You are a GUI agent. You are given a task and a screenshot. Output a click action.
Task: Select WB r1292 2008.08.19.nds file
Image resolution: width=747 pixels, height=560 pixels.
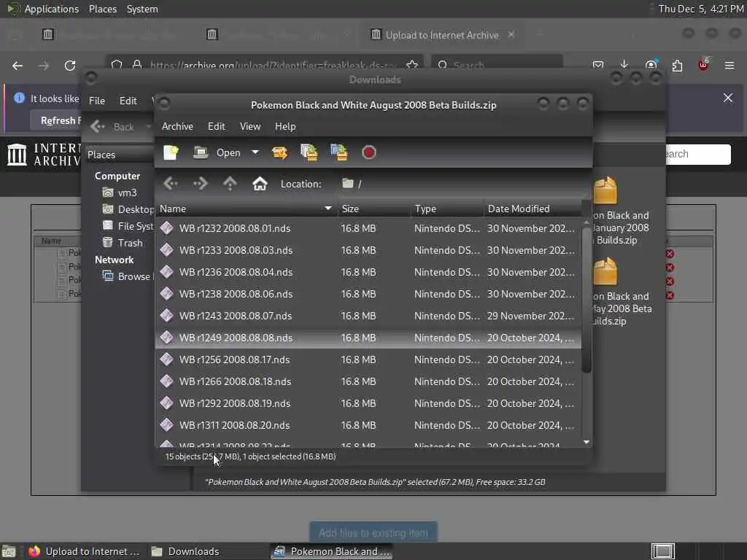368,404
